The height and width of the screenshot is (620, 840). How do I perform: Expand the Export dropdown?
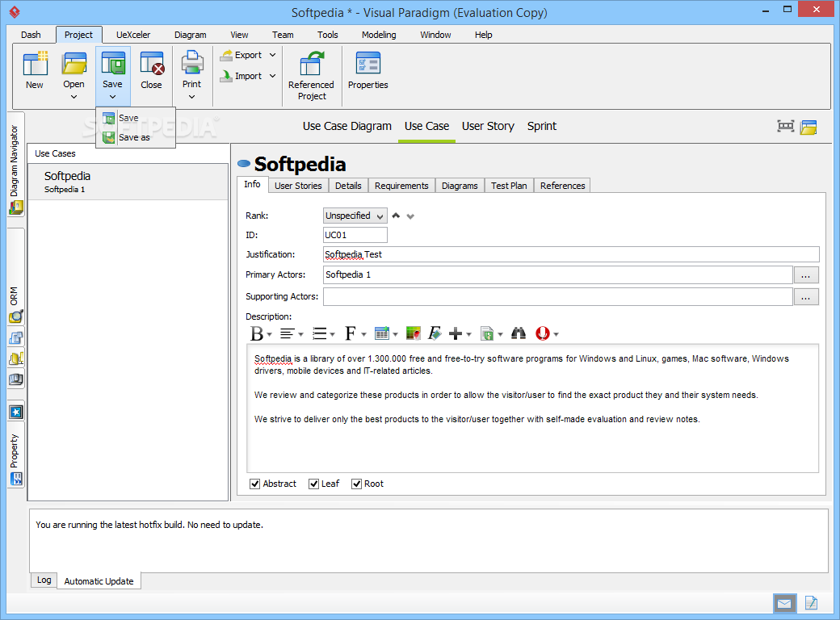[273, 55]
